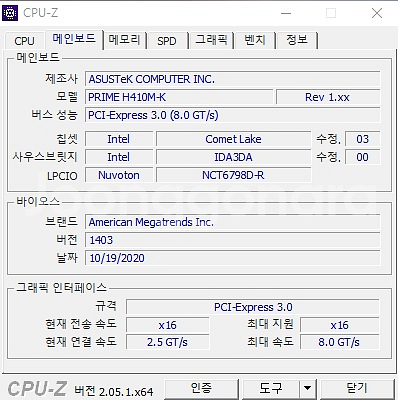Image resolution: width=398 pixels, height=400 pixels.
Task: Click the 최대 지원 x16 value
Action: click(340, 325)
